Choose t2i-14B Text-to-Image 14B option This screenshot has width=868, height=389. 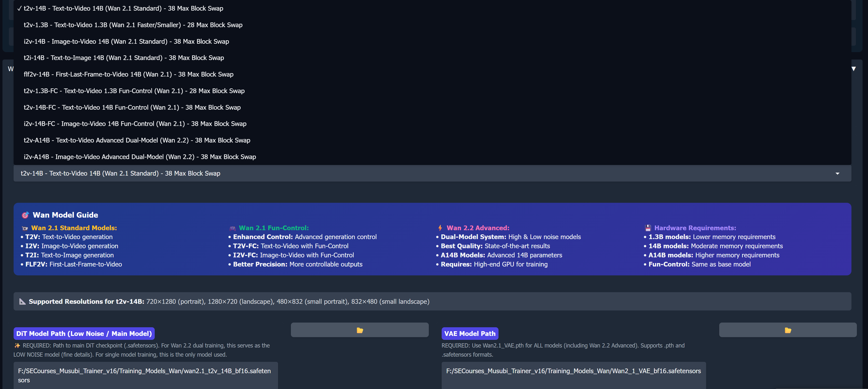432,58
